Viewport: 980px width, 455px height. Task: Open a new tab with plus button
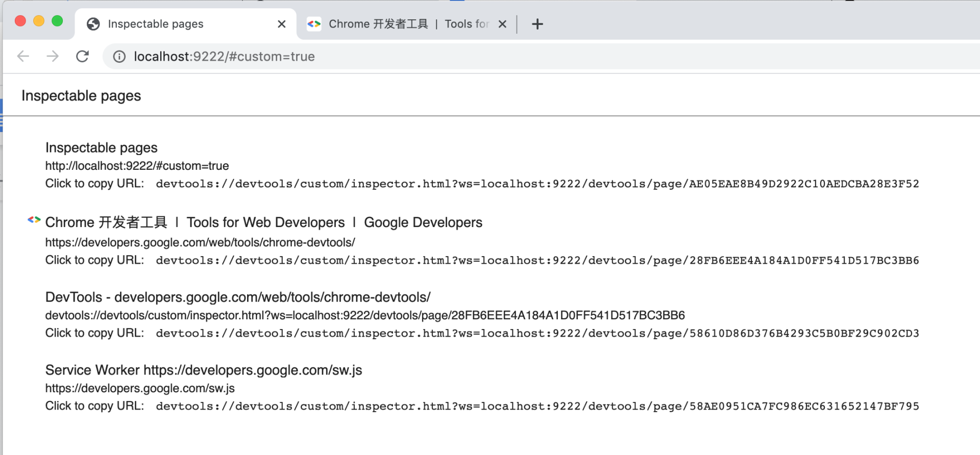click(x=537, y=24)
